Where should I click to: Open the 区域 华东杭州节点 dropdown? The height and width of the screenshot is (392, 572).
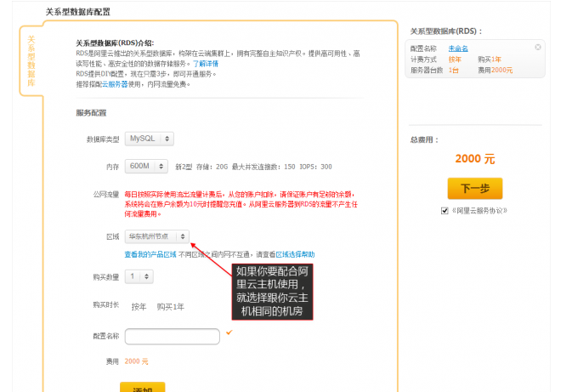click(x=157, y=236)
